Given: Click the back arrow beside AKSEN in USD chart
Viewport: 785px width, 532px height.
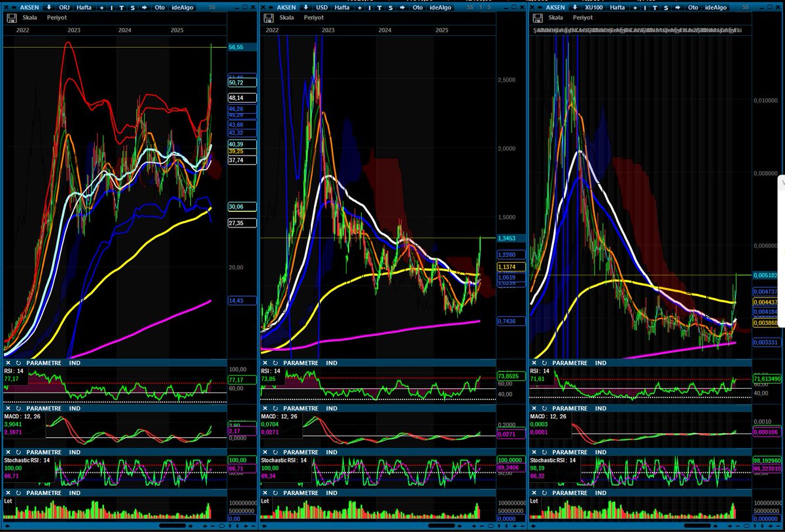Looking at the screenshot, I should 271,7.
